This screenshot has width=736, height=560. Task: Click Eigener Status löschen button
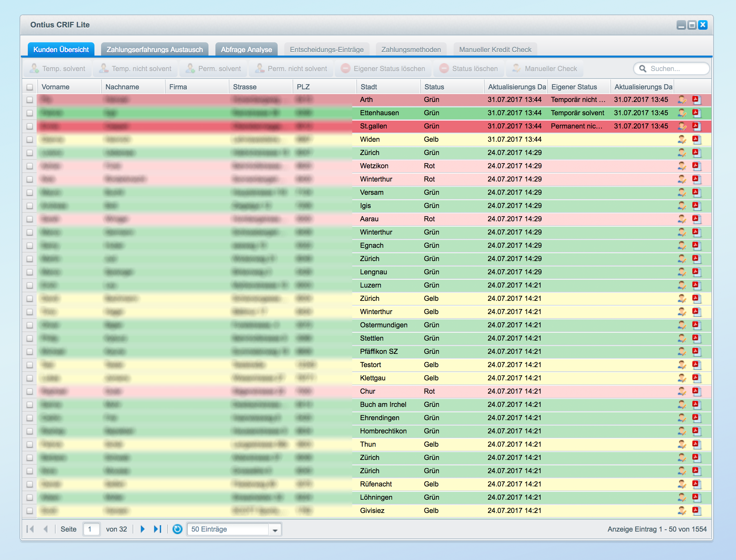383,69
